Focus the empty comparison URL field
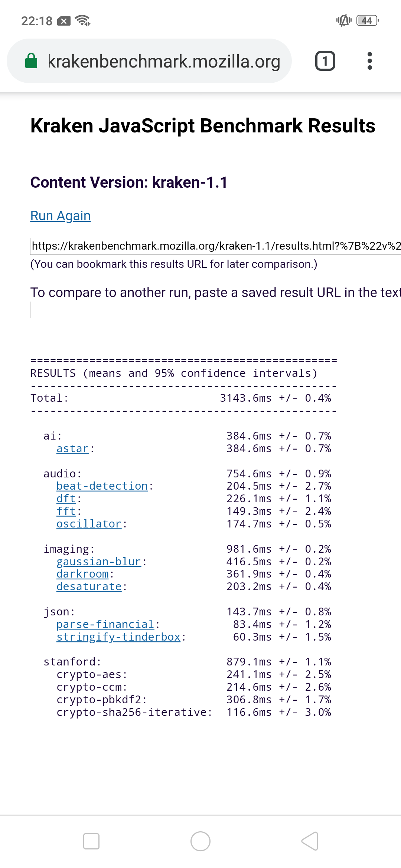Viewport: 401px width, 868px height. point(215,310)
